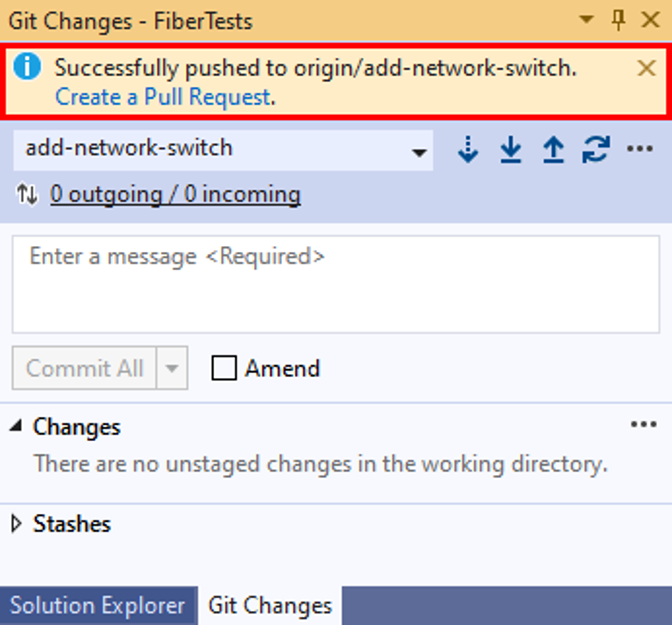672x625 pixels.
Task: Click the blue info icon in notification
Action: click(x=27, y=68)
